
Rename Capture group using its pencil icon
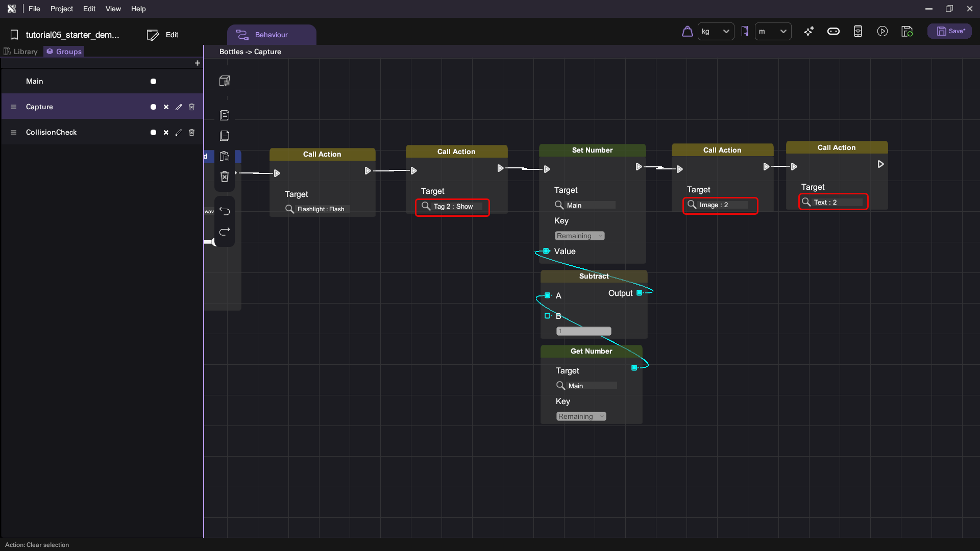(179, 107)
